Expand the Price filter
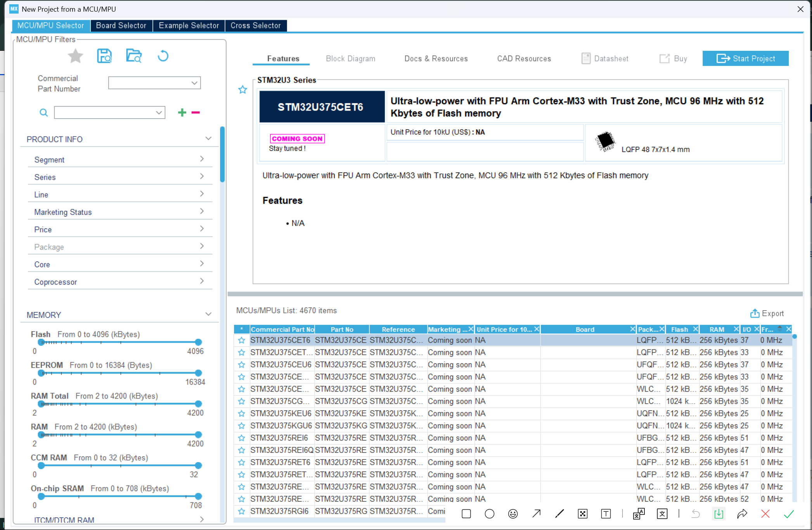This screenshot has width=812, height=530. [x=202, y=229]
